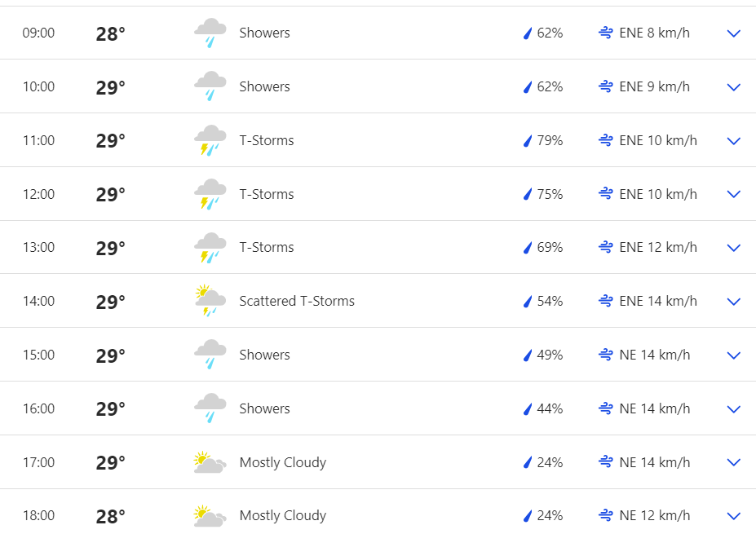
Task: Click the thunderstorm icon in the 11:00 row
Action: [x=210, y=140]
